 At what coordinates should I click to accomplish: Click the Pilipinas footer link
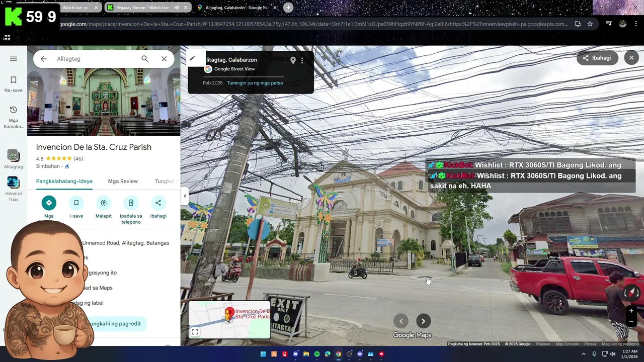pyautogui.click(x=543, y=344)
